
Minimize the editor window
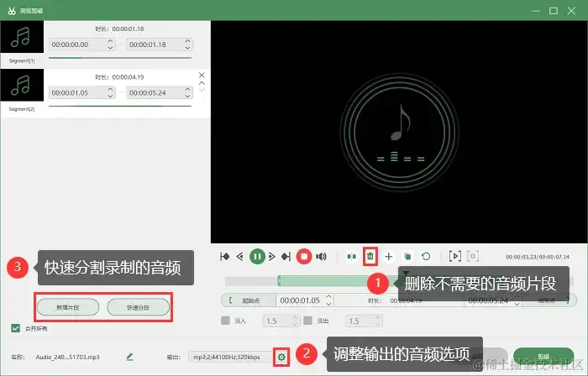536,11
